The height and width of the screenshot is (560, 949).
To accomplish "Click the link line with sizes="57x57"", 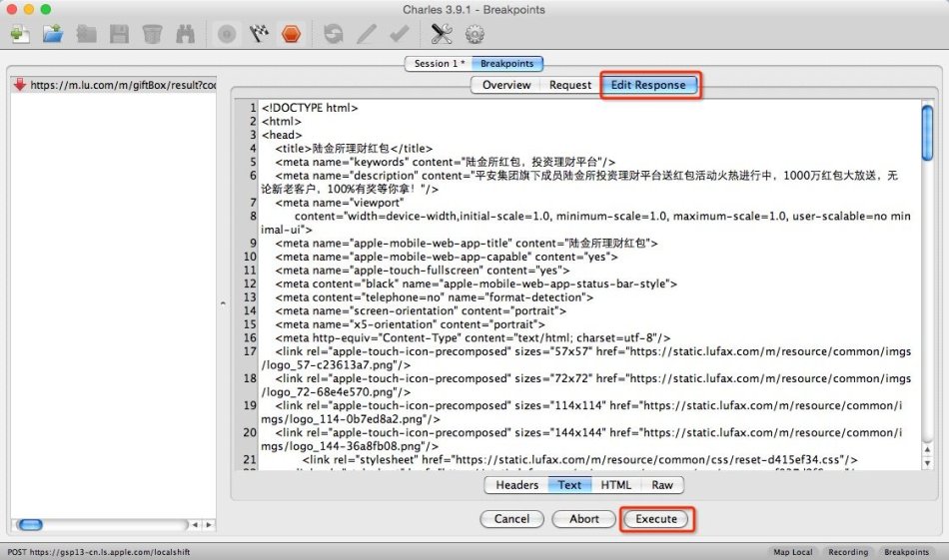I will tap(585, 358).
